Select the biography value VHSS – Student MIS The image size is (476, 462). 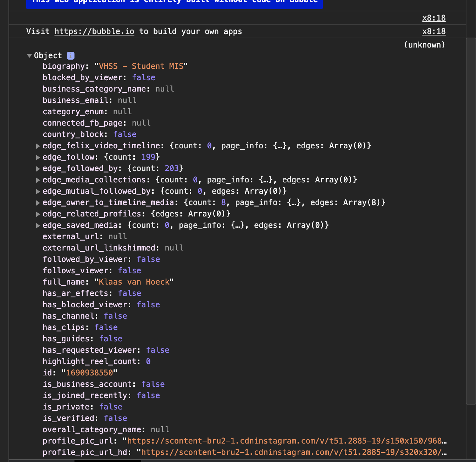(x=141, y=66)
